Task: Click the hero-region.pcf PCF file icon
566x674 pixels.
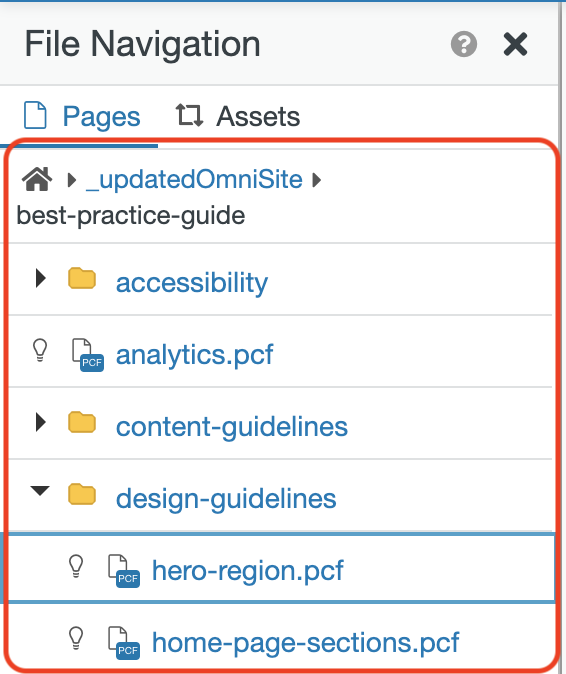Action: click(x=124, y=571)
